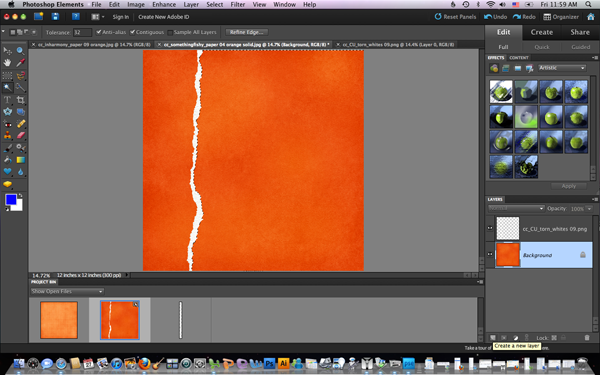Select the Gradient tool
Image resolution: width=600 pixels, height=375 pixels.
pyautogui.click(x=20, y=160)
